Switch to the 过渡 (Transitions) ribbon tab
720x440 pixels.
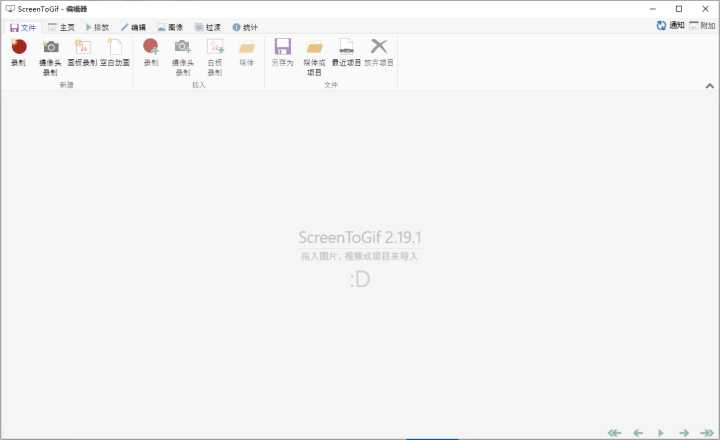[x=208, y=28]
